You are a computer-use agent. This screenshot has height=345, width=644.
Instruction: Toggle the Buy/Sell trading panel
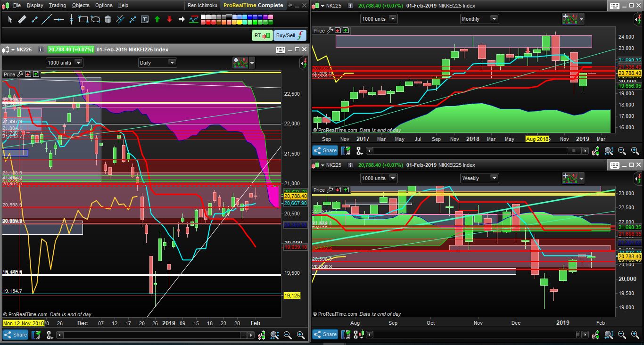point(290,35)
